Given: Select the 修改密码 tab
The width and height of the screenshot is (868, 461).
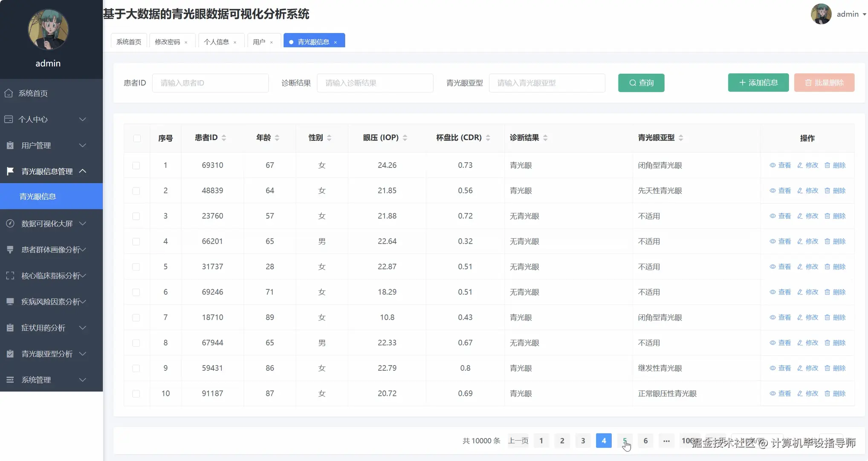Looking at the screenshot, I should 168,42.
